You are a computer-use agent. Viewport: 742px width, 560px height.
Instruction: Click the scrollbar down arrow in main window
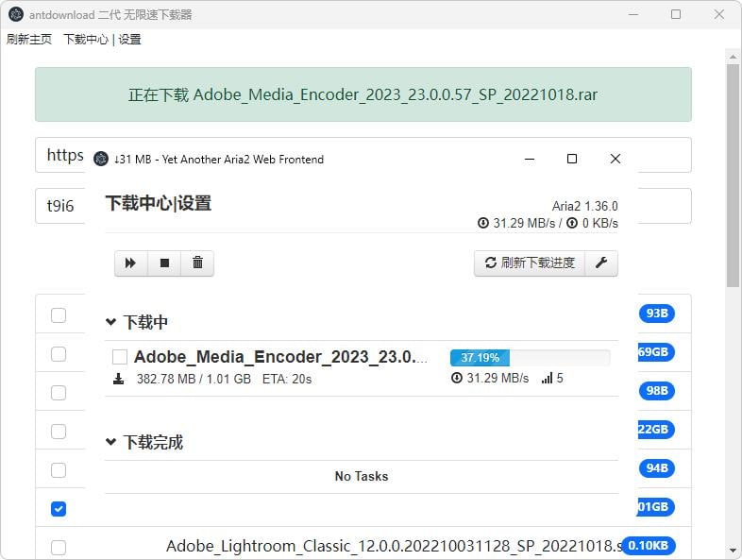coord(733,551)
